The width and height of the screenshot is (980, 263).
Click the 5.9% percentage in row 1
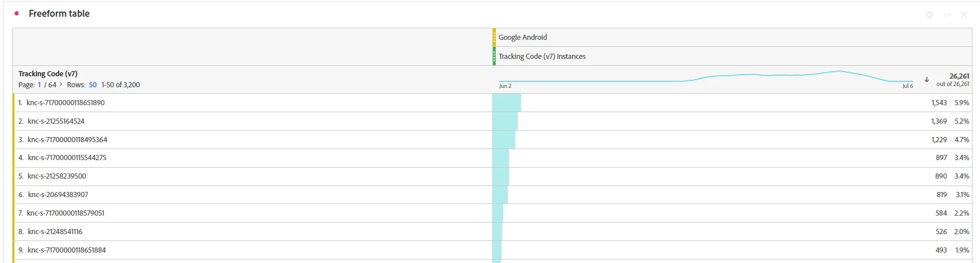(x=962, y=102)
